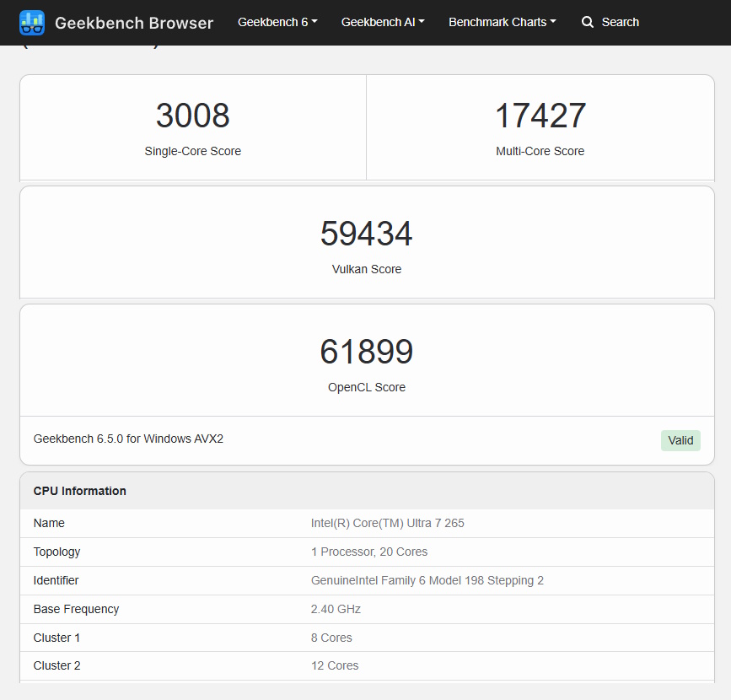Click the 2.40 GHz Base Frequency value
The height and width of the screenshot is (700, 731).
pyautogui.click(x=336, y=609)
